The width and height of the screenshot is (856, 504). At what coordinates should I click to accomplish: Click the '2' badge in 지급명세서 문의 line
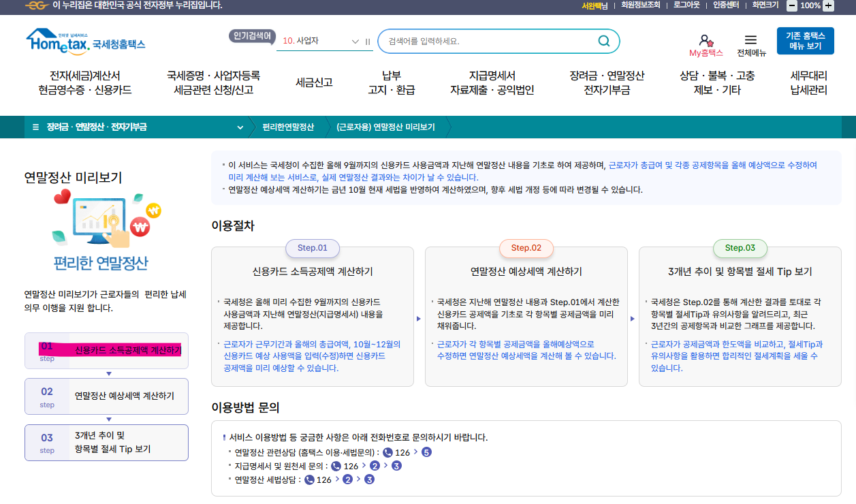point(375,465)
